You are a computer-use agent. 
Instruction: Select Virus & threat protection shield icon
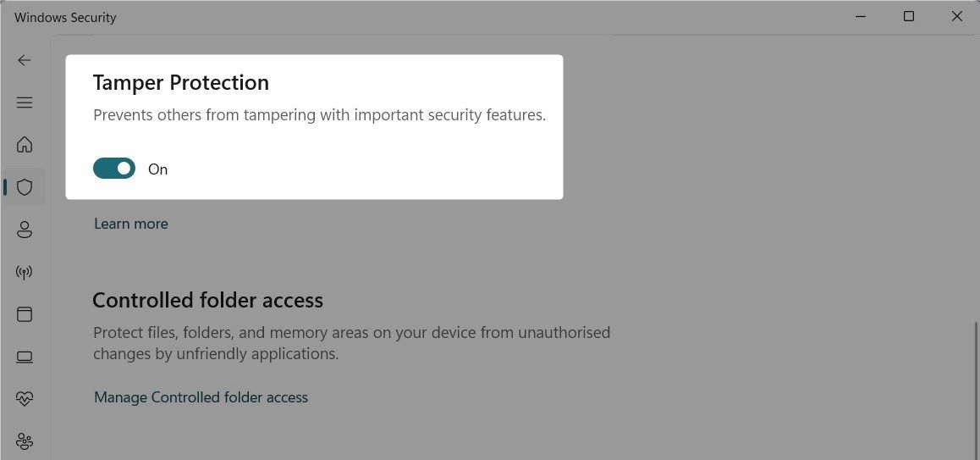tap(25, 187)
